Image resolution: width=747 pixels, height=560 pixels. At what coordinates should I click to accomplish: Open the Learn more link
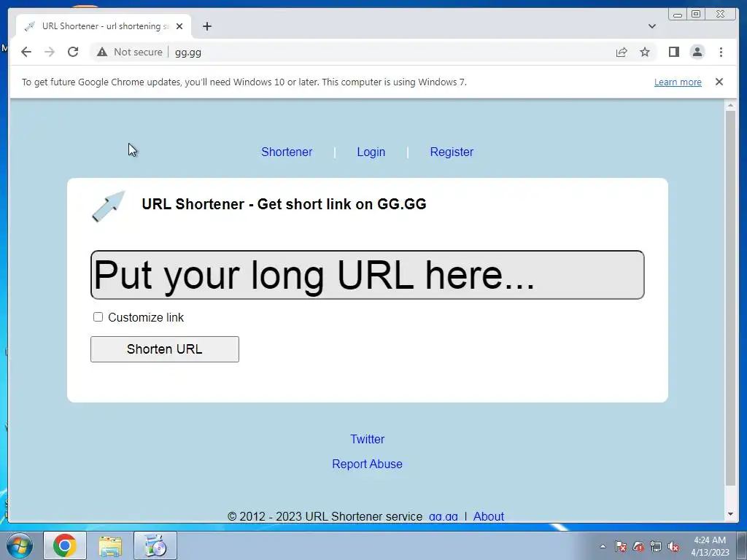(678, 82)
